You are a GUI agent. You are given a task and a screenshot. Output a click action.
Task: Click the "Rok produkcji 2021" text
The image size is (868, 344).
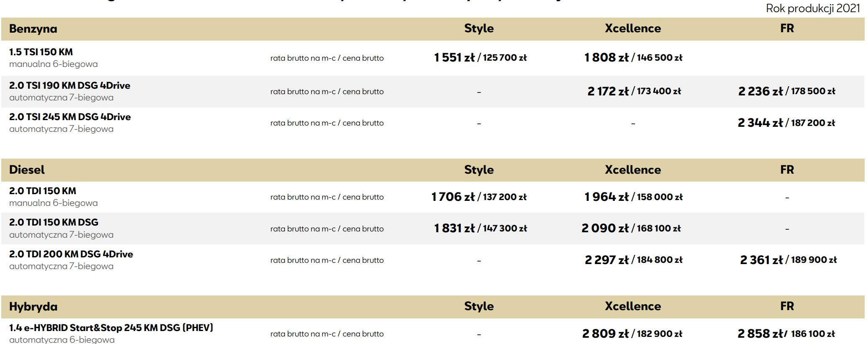point(813,8)
